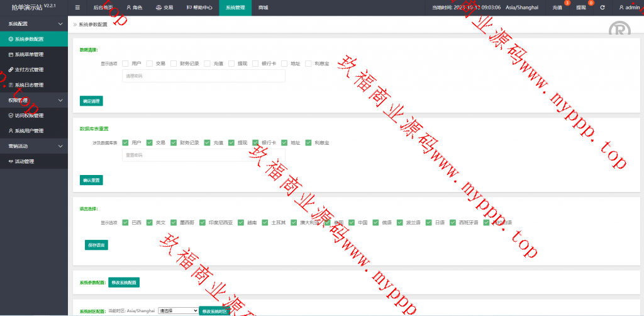This screenshot has width=644, height=316.
Task: Focus the 清理密码 input field
Action: [203, 76]
